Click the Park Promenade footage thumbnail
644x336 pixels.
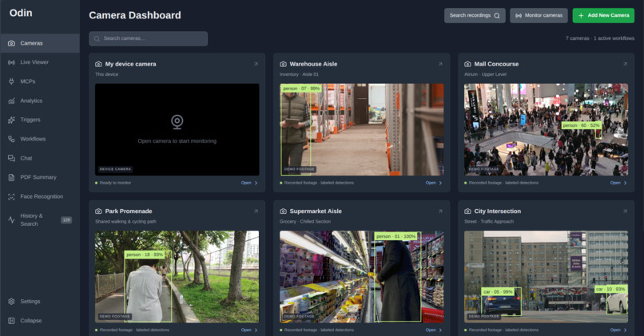click(177, 276)
